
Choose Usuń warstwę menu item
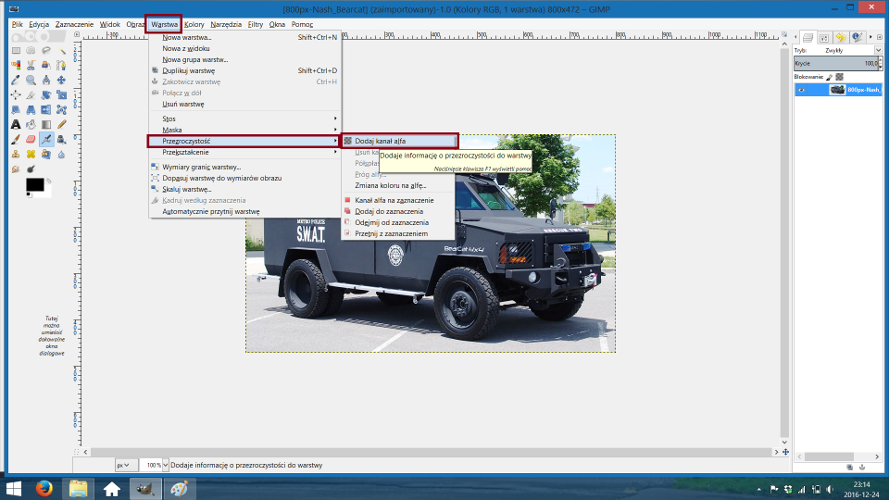245,104
